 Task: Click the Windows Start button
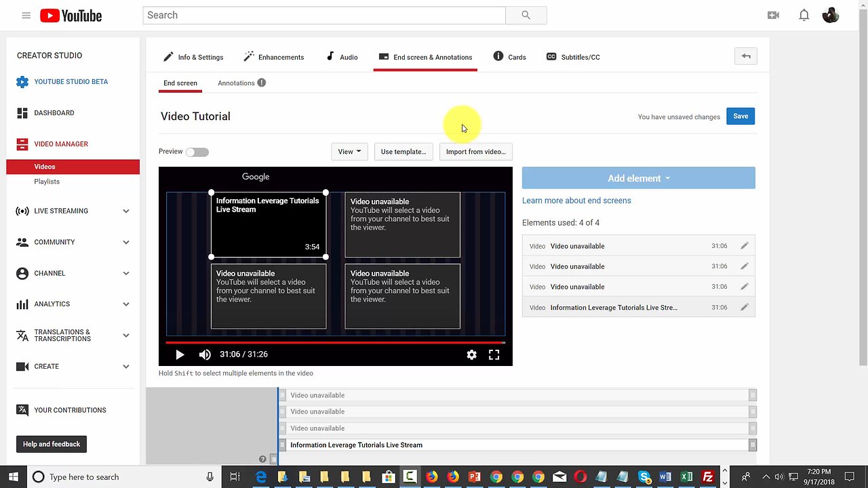pos(14,477)
